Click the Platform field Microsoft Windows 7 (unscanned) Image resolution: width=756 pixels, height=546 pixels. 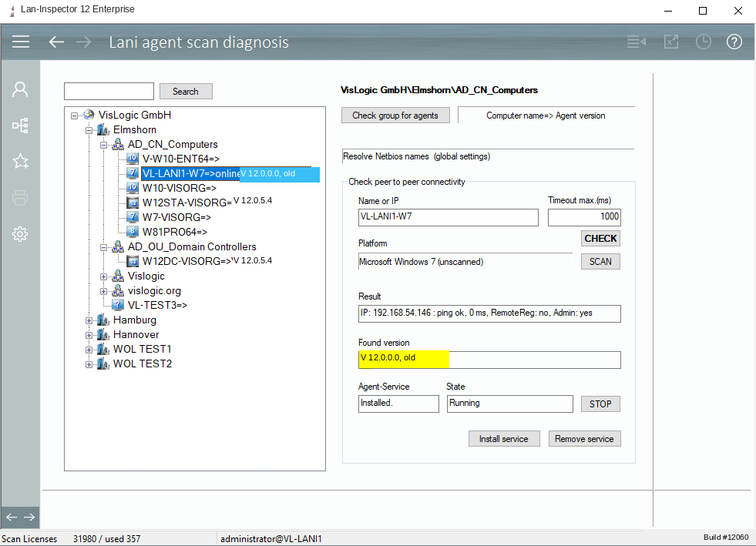tap(465, 262)
